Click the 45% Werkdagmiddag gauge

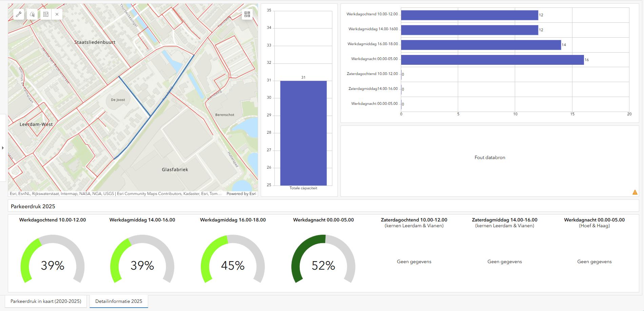tap(233, 261)
